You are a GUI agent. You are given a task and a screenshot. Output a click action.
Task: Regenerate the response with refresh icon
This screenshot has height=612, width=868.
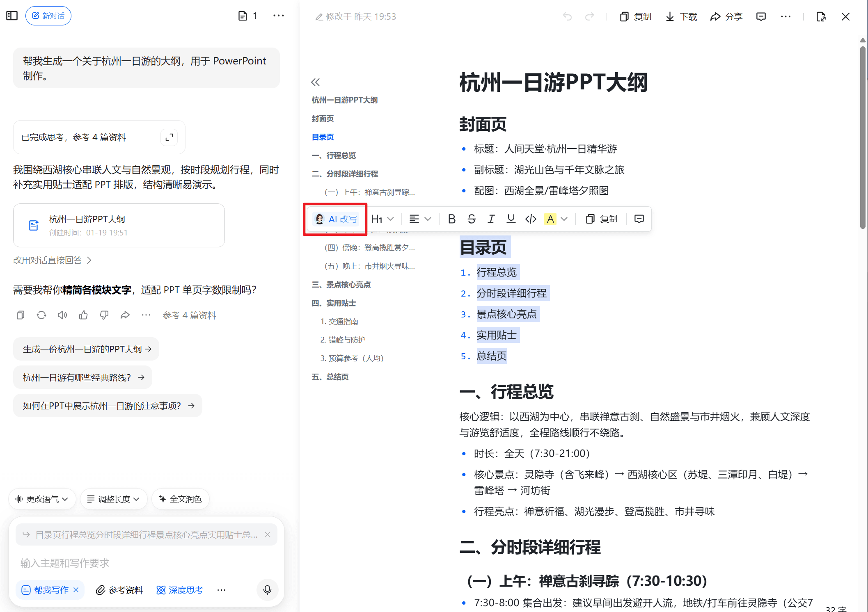[41, 315]
